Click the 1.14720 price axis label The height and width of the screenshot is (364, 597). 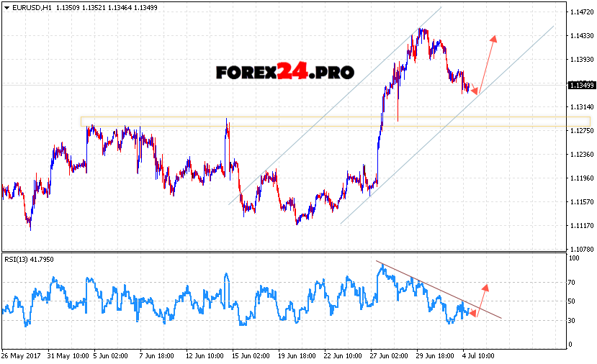580,12
